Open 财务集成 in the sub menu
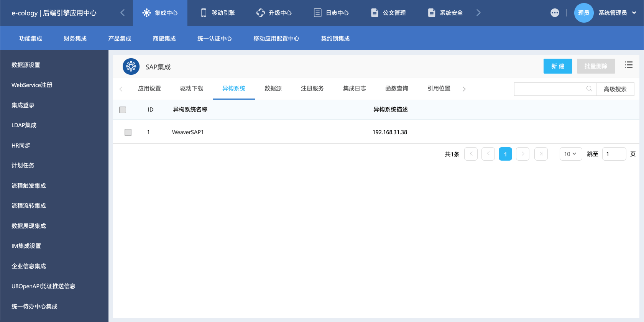 pos(75,38)
